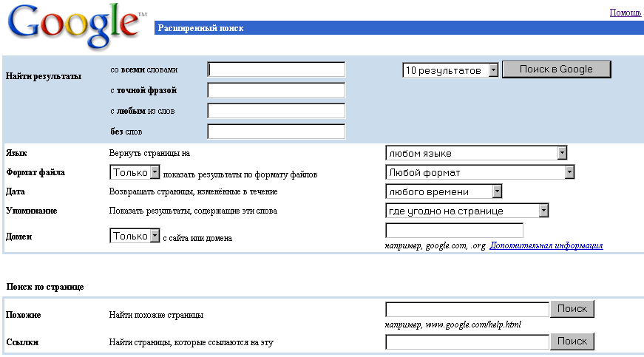Image resolution: width=644 pixels, height=357 pixels.
Task: Click the 'Ссылки' label
Action: click(x=22, y=342)
